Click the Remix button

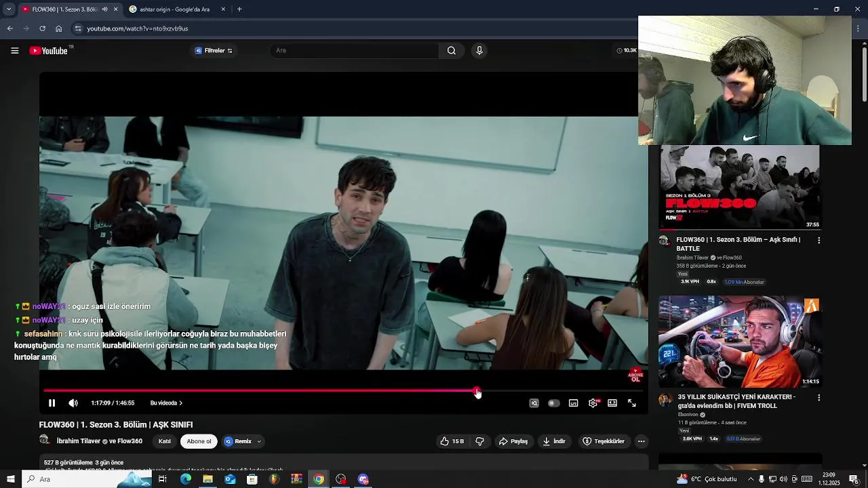coord(238,441)
